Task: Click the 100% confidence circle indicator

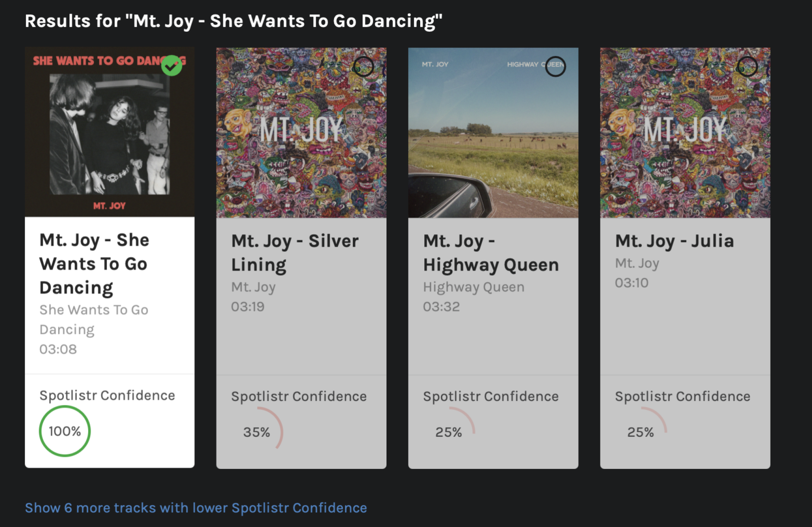Action: point(65,431)
